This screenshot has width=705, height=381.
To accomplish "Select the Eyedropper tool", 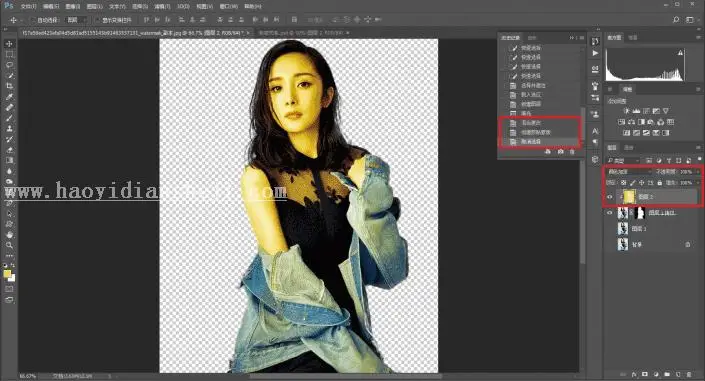I will click(9, 97).
